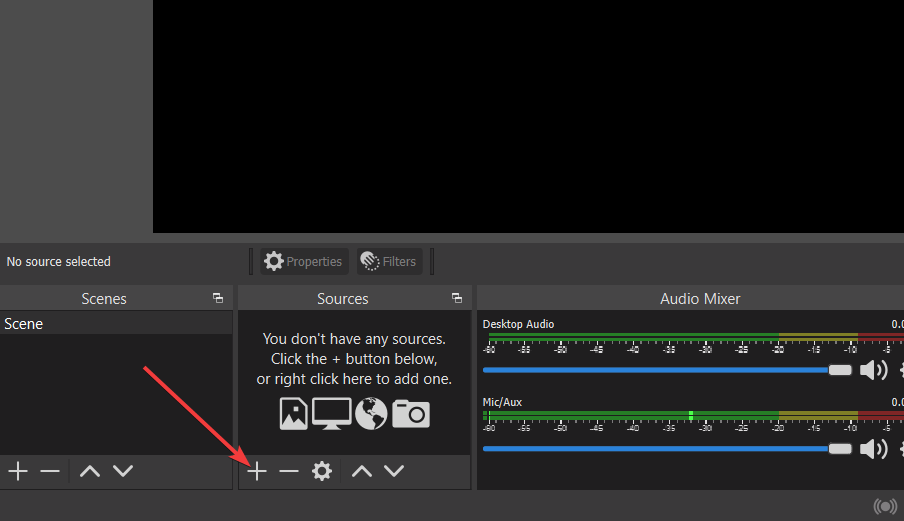Click the Properties button

(304, 262)
